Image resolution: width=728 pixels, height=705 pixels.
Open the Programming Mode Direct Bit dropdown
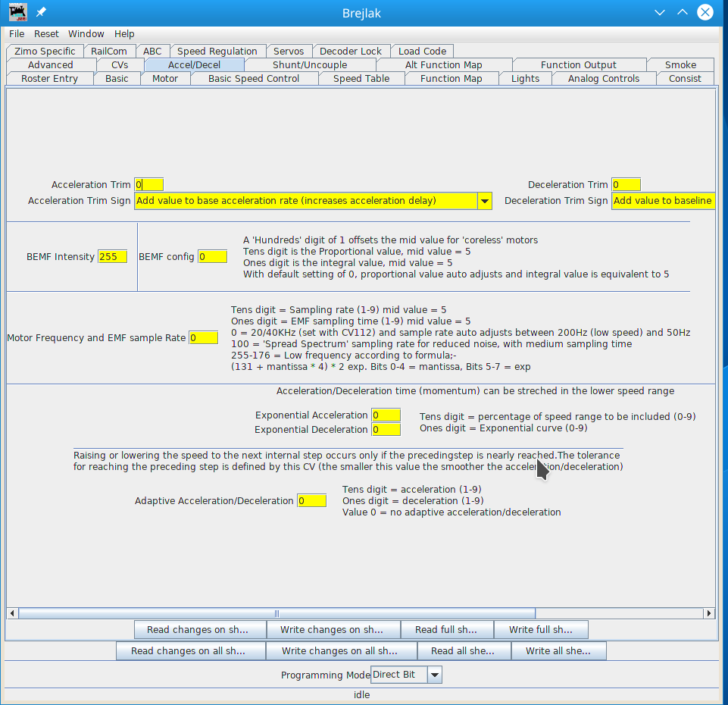434,675
